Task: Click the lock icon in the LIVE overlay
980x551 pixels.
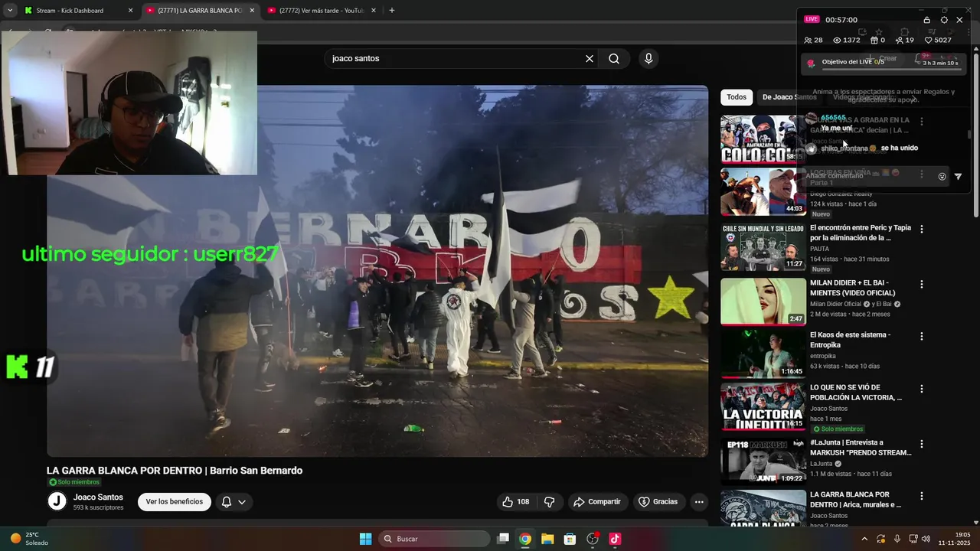Action: (927, 20)
